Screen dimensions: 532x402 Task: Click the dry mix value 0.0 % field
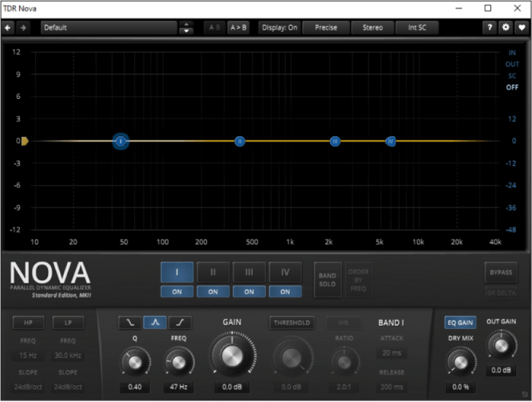coord(461,387)
